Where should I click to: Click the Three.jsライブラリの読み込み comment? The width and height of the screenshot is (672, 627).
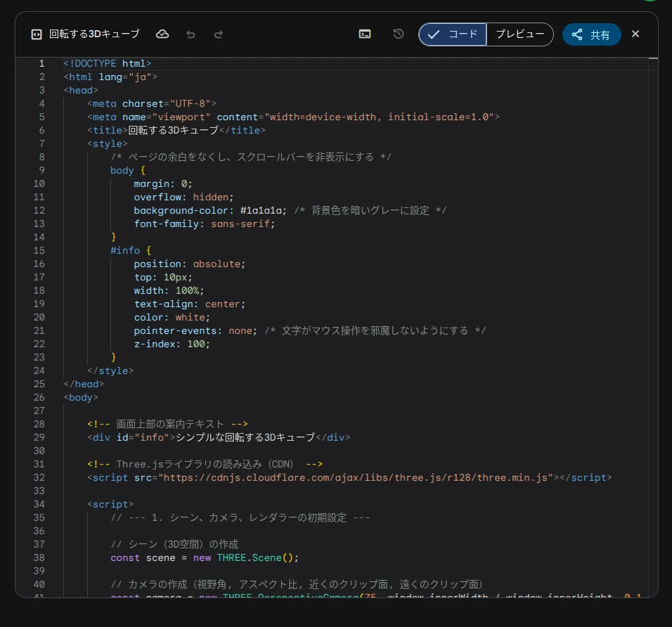tap(205, 464)
